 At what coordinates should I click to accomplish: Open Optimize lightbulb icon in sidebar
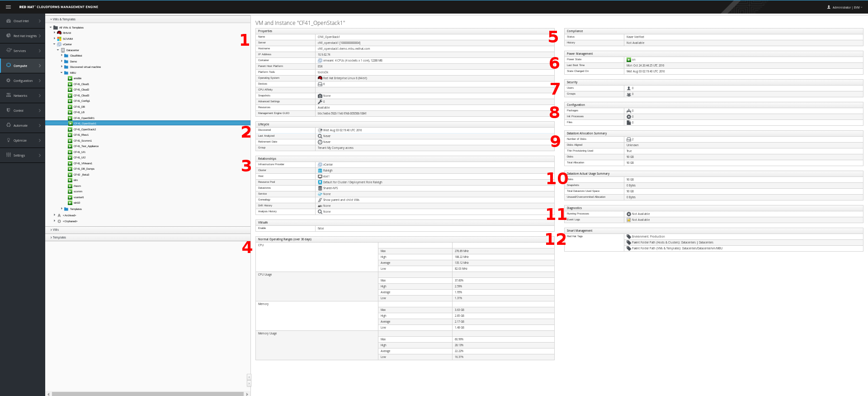click(9, 140)
